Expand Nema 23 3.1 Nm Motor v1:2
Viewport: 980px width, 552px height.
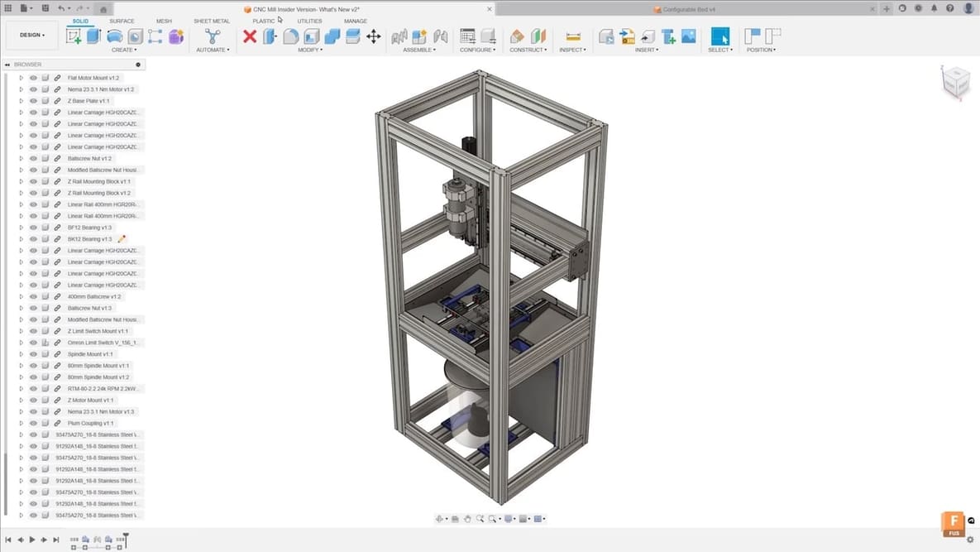tap(22, 89)
